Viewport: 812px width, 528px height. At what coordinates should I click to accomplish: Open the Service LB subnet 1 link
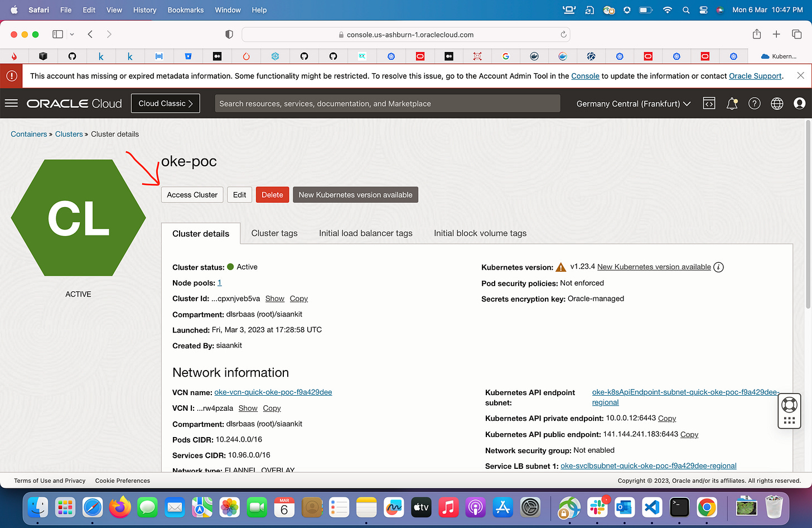pos(649,465)
